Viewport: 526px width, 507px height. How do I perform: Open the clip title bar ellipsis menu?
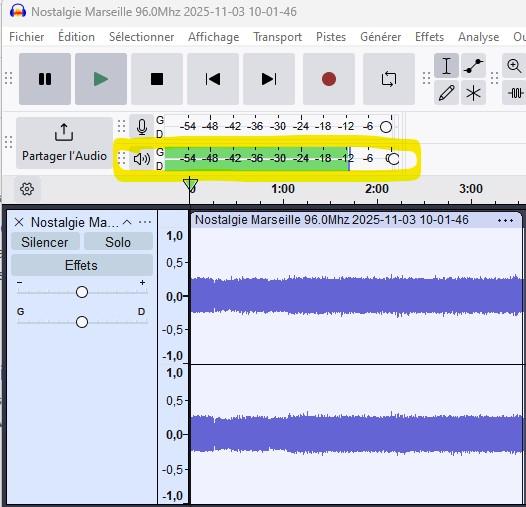click(x=506, y=220)
